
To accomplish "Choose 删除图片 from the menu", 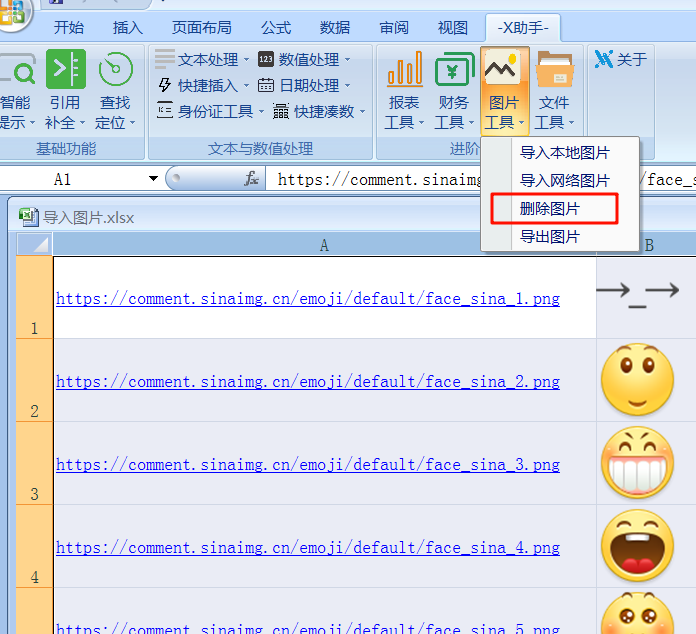I will click(x=550, y=208).
